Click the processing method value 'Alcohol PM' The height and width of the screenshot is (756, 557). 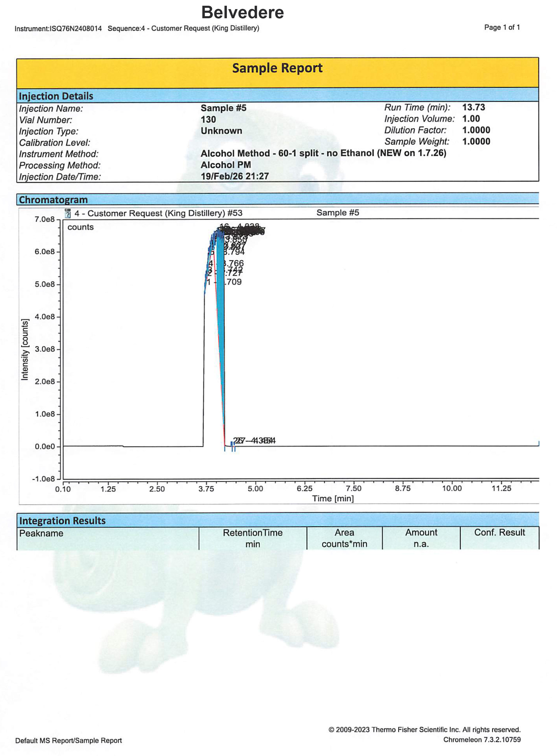(226, 165)
